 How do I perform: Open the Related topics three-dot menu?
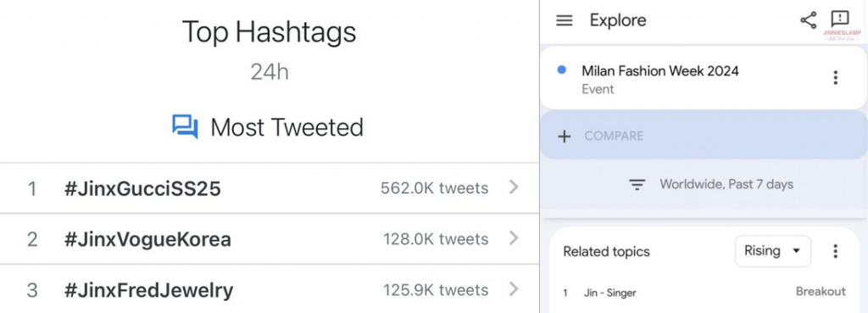(x=835, y=251)
